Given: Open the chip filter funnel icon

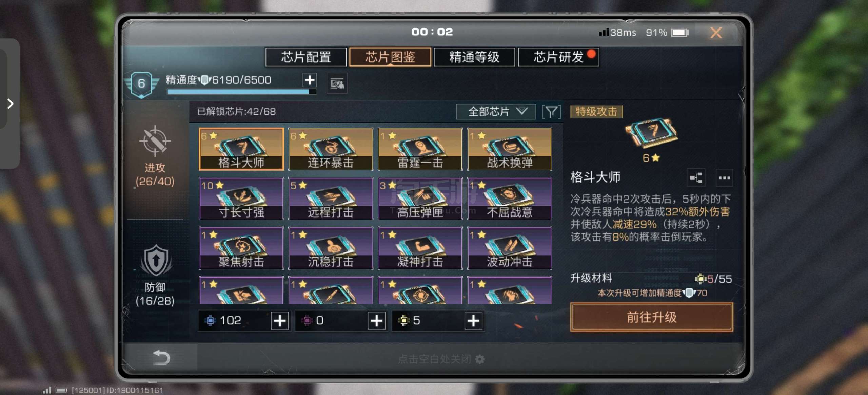Looking at the screenshot, I should click(551, 112).
